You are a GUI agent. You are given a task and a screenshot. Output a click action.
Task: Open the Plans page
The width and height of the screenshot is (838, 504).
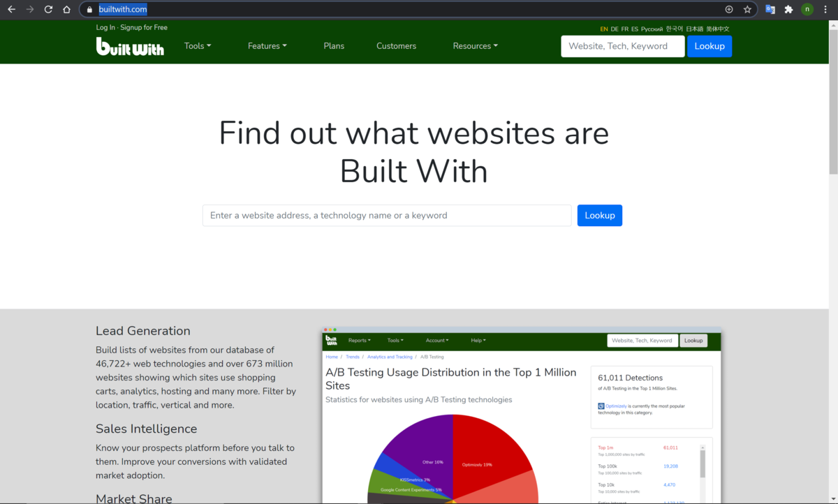(x=334, y=46)
